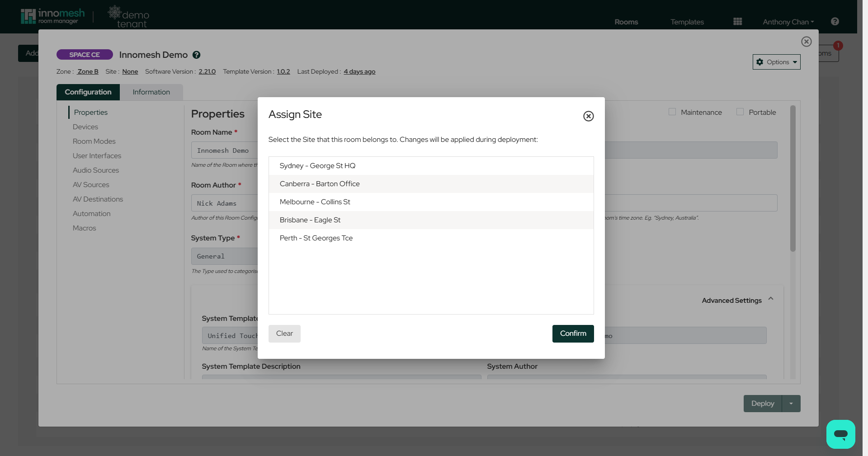
Task: Go to Rooms in the top navigation
Action: pyautogui.click(x=626, y=22)
